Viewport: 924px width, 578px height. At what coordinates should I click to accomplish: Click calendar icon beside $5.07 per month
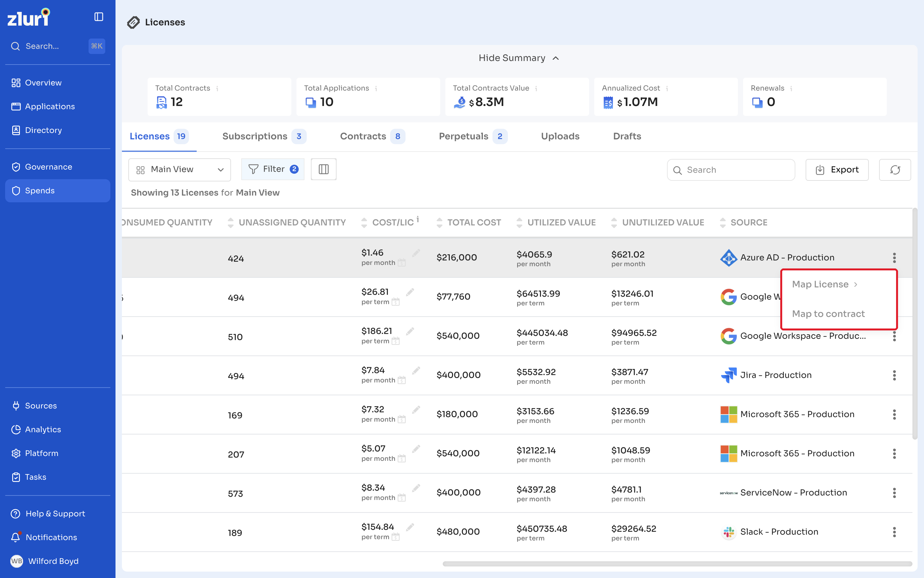point(402,458)
